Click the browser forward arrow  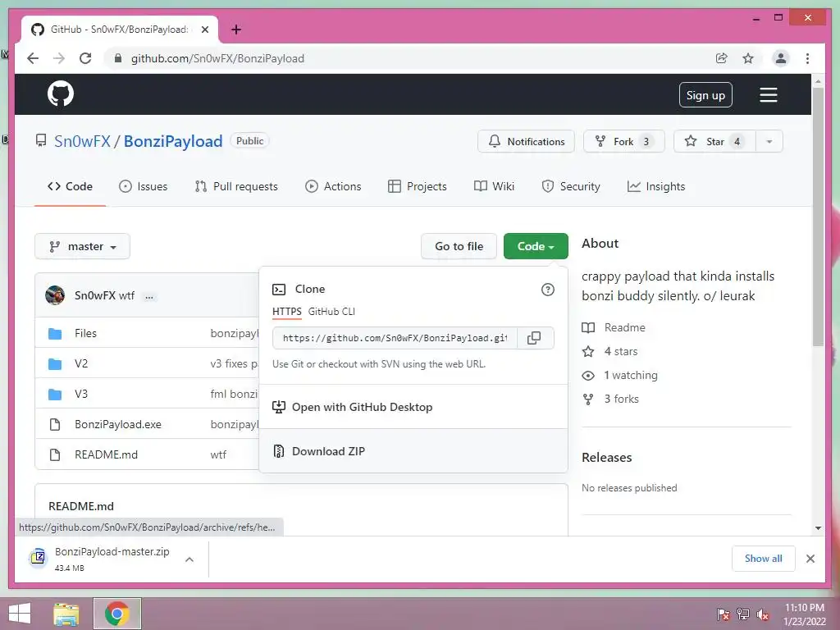click(x=59, y=58)
